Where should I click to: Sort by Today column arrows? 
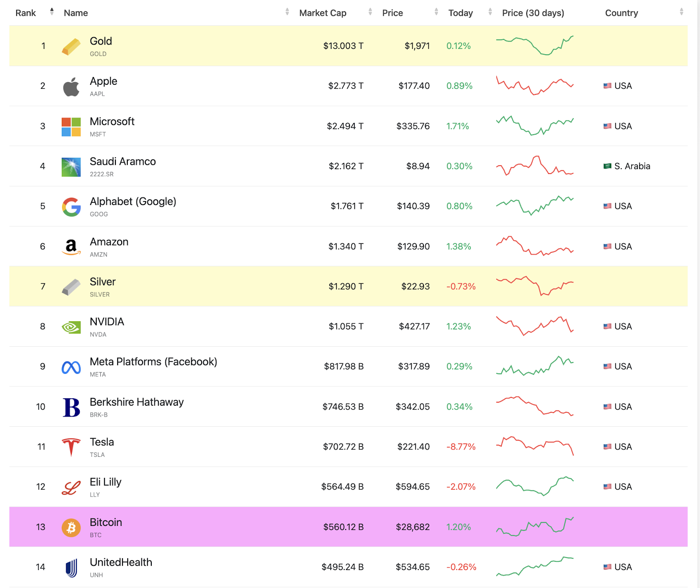pyautogui.click(x=490, y=12)
